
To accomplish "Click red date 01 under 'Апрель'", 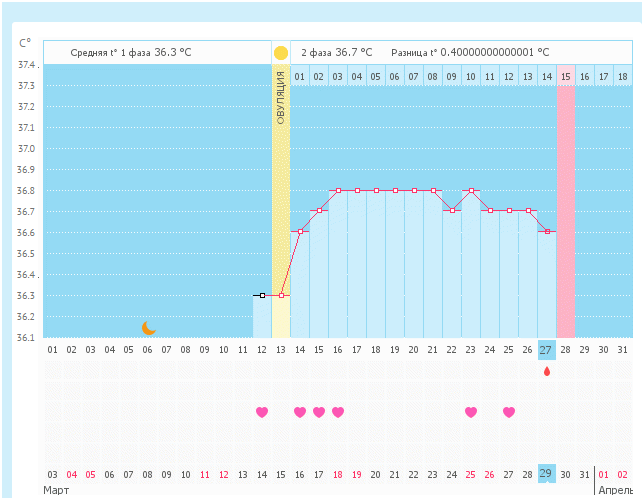I will (604, 474).
